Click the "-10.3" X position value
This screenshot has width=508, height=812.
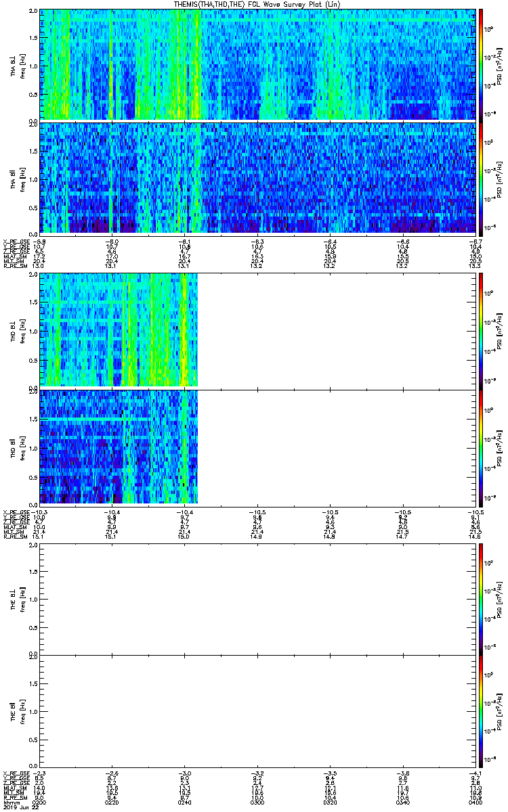tap(39, 512)
